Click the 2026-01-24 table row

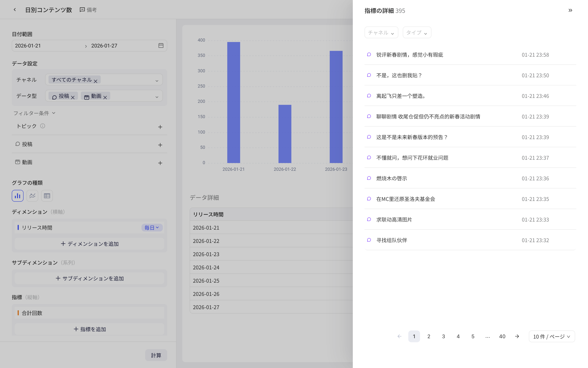(271, 267)
